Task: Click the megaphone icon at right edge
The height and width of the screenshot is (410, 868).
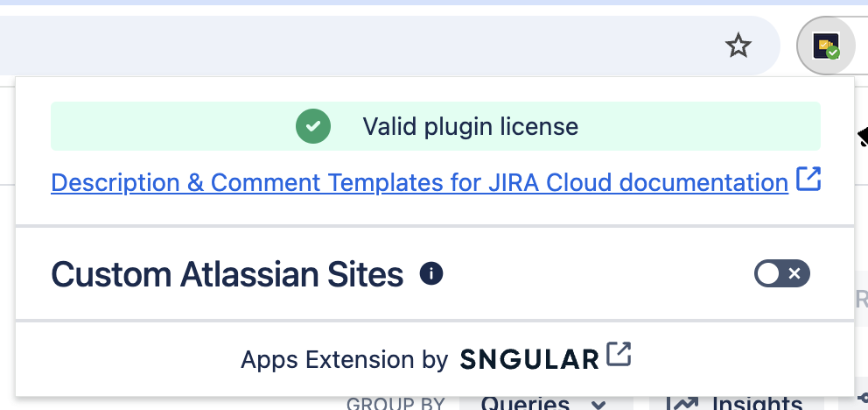Action: pyautogui.click(x=863, y=136)
